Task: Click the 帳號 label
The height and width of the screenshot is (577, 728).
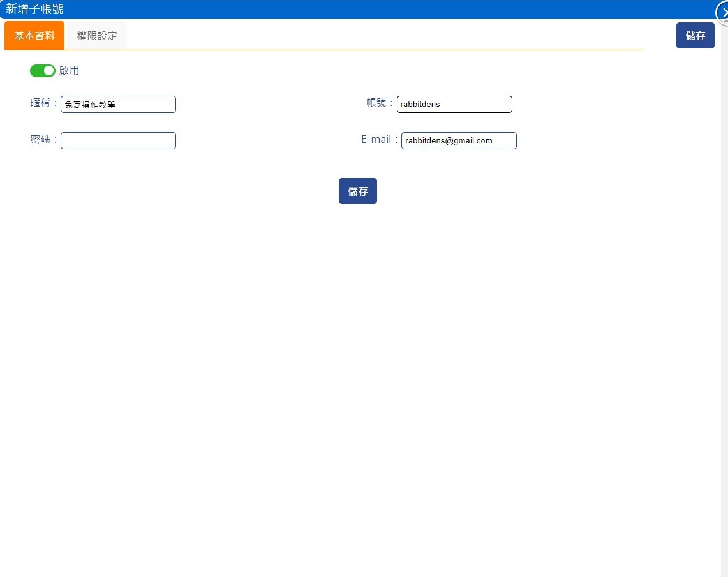Action: click(380, 103)
